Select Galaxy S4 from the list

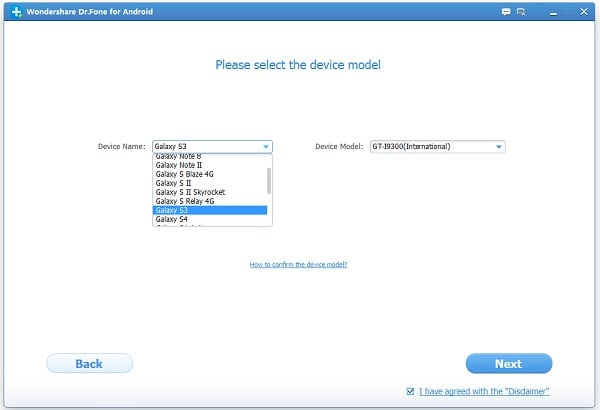(x=210, y=219)
